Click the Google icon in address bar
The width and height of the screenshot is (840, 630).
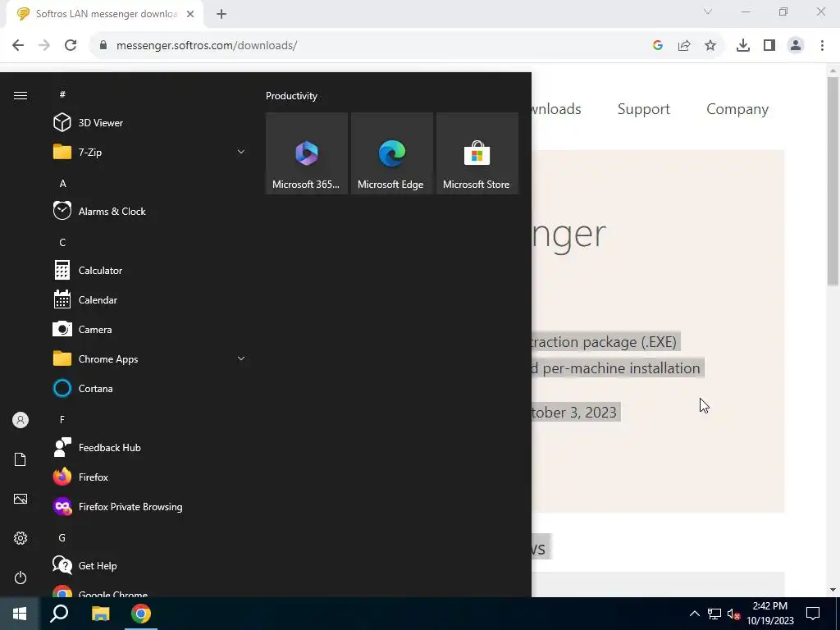658,46
